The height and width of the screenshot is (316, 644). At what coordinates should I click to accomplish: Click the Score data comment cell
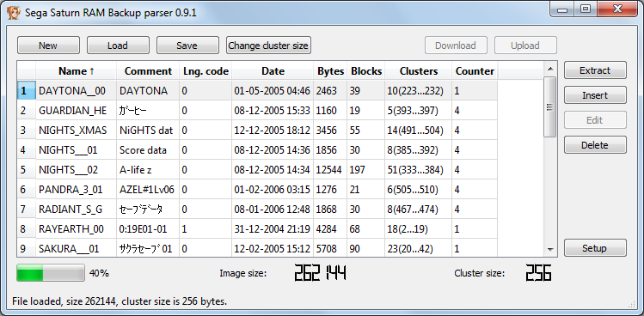148,149
